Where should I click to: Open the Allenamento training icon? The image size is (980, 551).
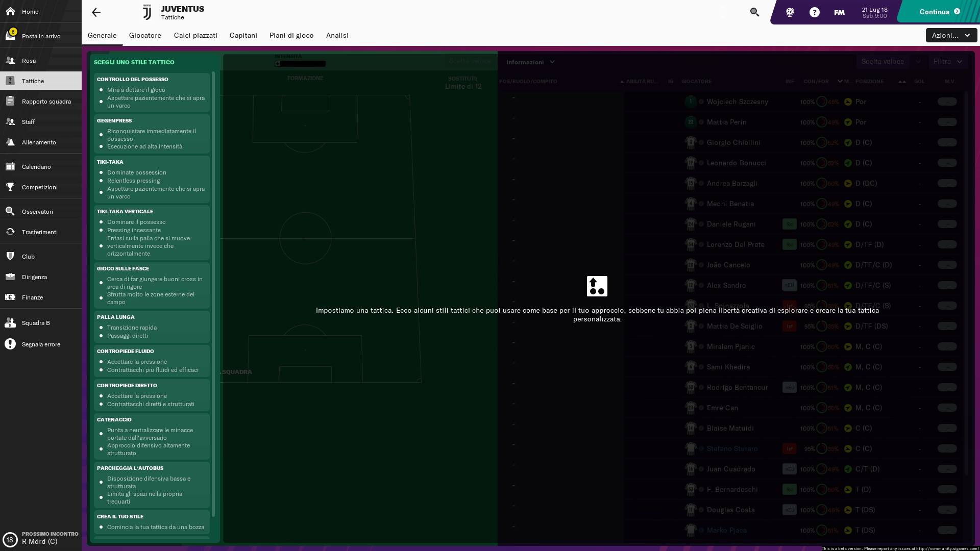(10, 142)
